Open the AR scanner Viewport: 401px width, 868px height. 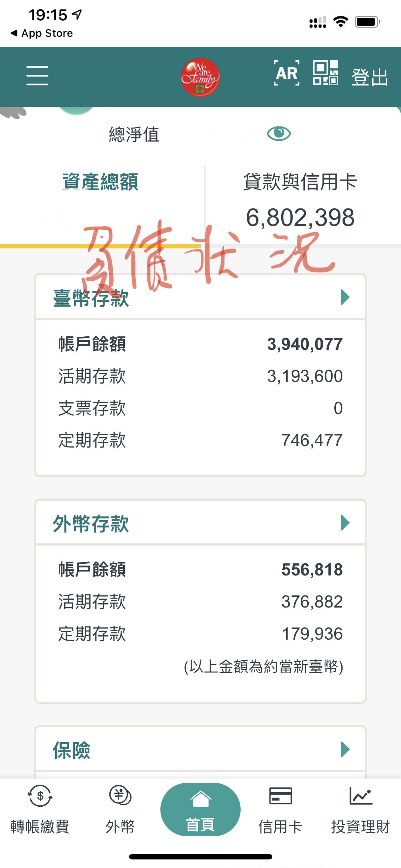click(287, 73)
